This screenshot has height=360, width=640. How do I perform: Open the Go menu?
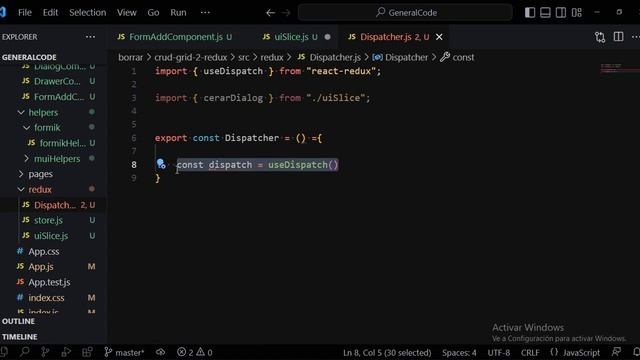[x=153, y=13]
